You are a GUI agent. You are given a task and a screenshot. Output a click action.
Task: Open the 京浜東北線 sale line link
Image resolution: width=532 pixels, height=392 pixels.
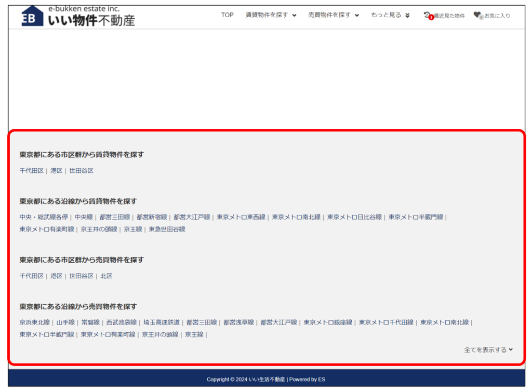coord(34,322)
